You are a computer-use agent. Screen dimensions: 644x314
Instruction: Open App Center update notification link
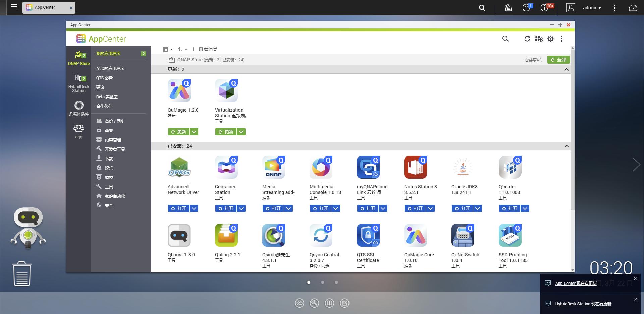point(576,284)
